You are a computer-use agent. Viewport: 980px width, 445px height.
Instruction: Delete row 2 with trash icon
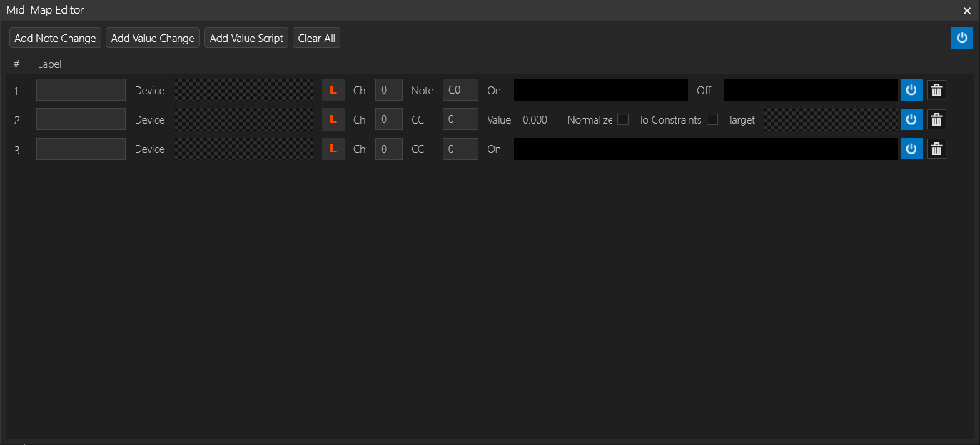click(x=937, y=119)
